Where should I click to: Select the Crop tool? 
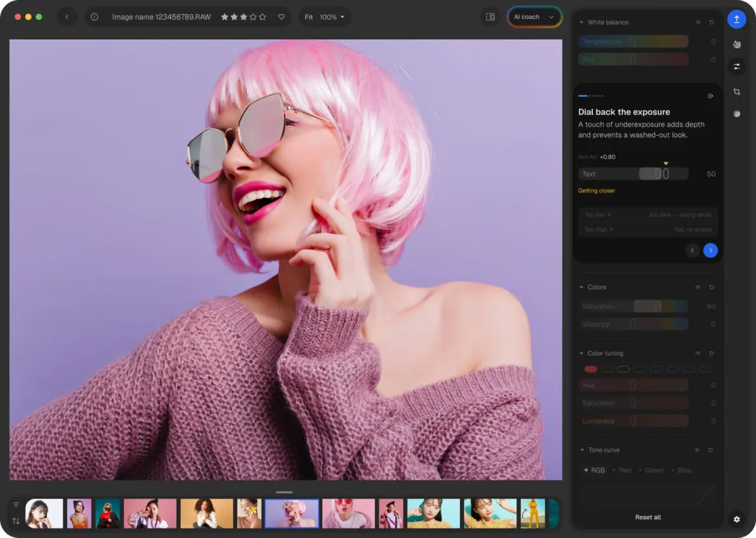coord(736,92)
